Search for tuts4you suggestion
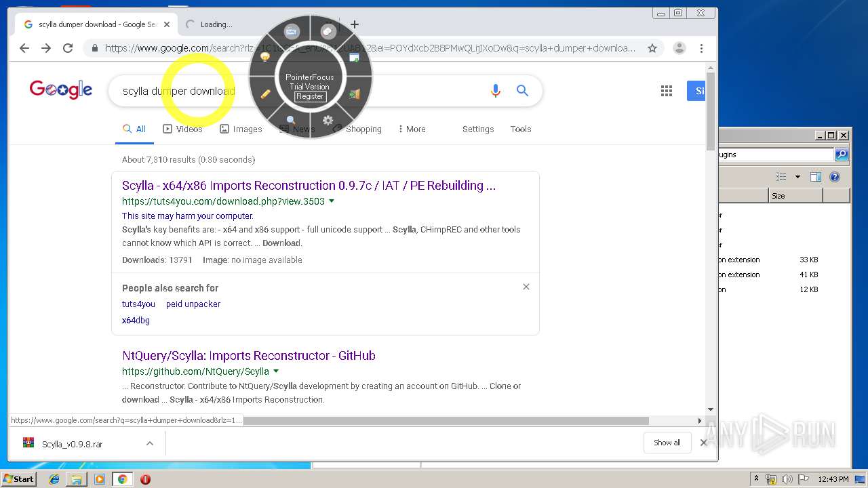Viewport: 868px width, 488px height. point(138,304)
